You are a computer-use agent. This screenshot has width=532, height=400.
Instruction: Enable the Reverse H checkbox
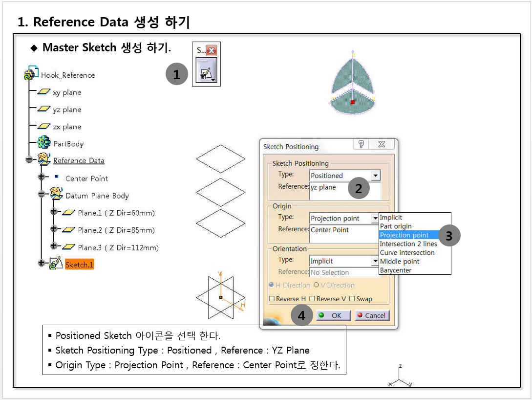point(272,299)
